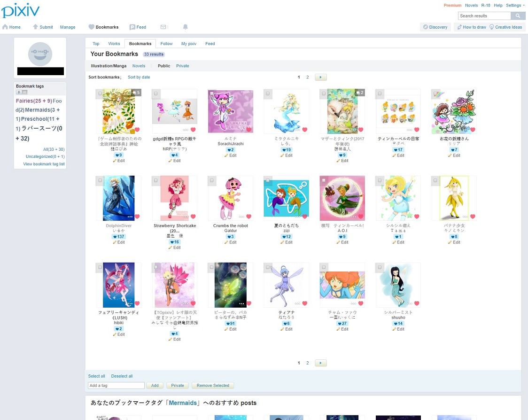
Task: Check the box on ティンカーベルの日常 bookmark
Action: tap(380, 93)
